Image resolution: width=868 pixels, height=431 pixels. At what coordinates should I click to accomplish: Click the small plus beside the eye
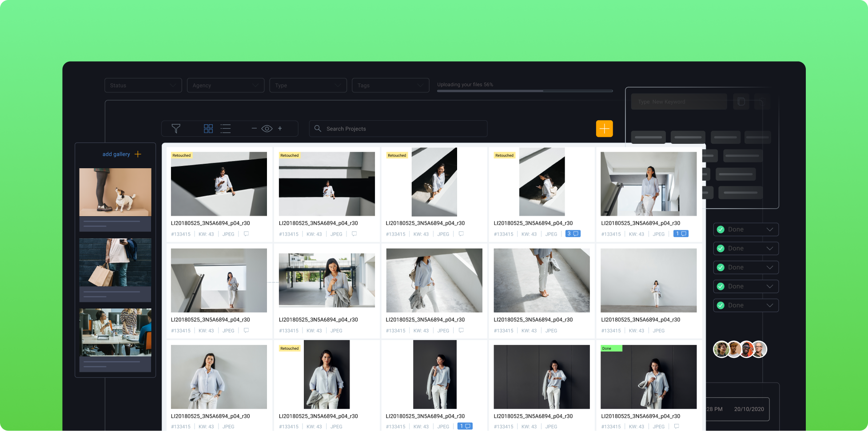(x=280, y=128)
